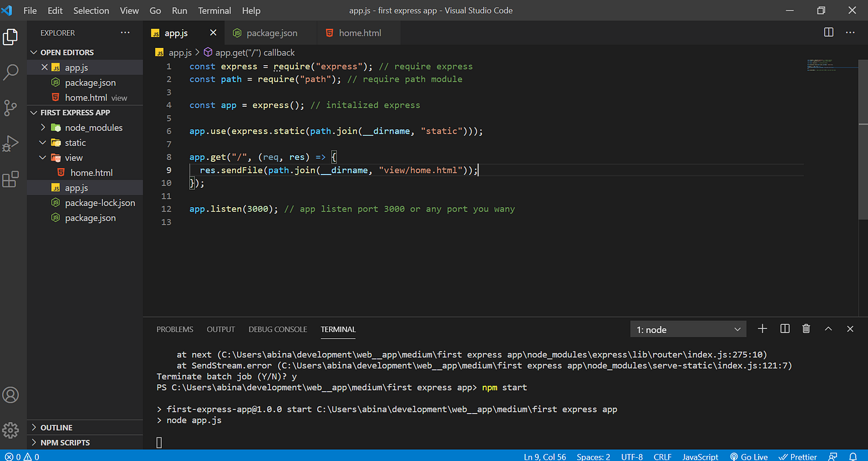Collapse the OPEN EDITORS section
This screenshot has height=461, width=868.
(33, 52)
